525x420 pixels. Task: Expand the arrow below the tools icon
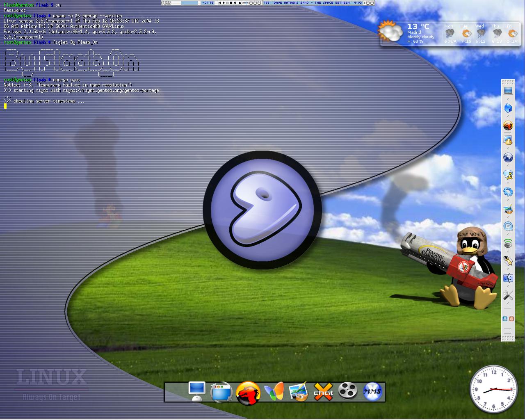click(x=508, y=303)
